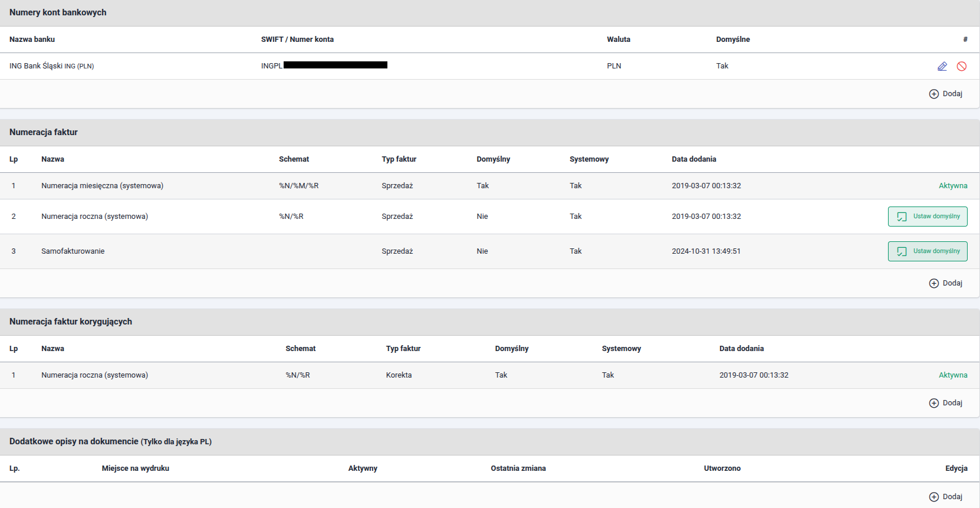Click the red delete icon for ING account
Viewport: 980px width, 508px height.
[x=962, y=66]
